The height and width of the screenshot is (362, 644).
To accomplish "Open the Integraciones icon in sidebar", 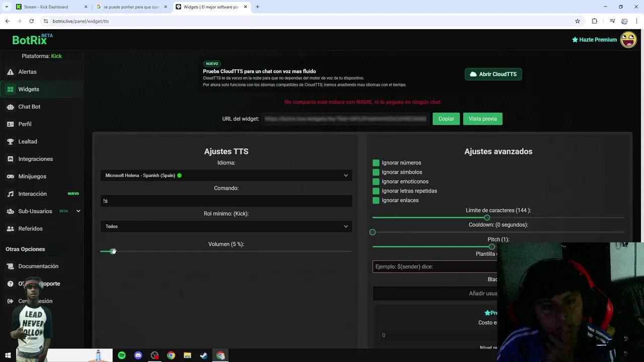I will point(10,159).
